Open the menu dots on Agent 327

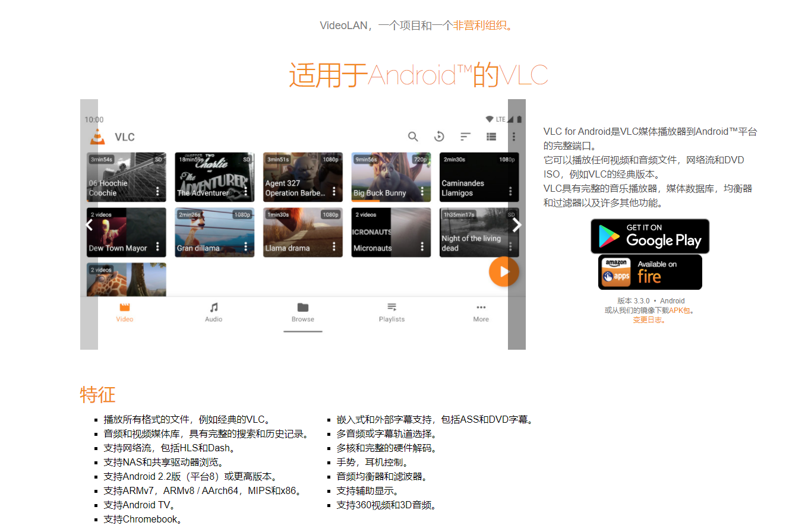(x=334, y=191)
